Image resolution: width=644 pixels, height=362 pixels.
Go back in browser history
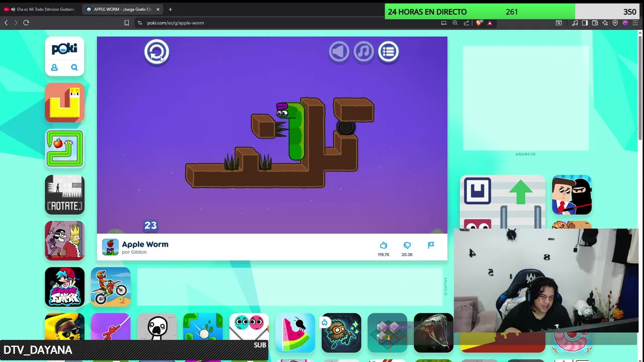click(6, 23)
